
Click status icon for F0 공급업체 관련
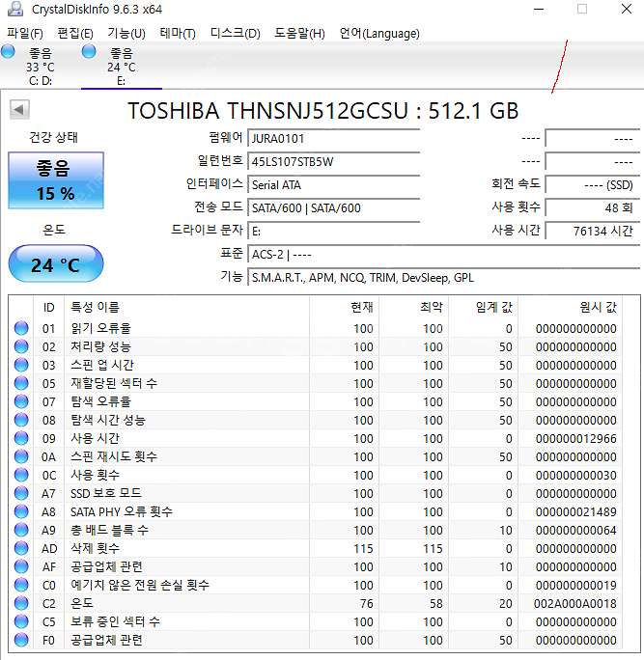[x=21, y=640]
